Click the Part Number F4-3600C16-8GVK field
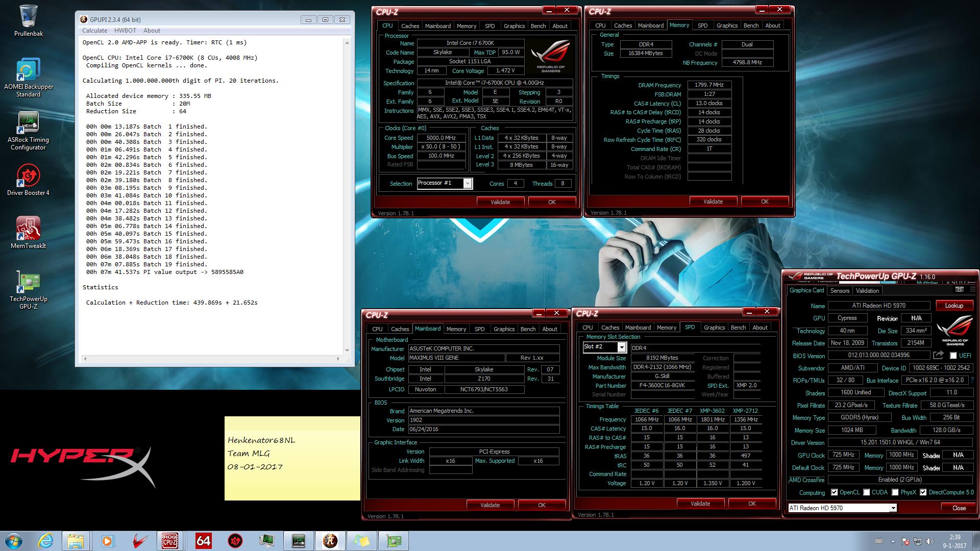The height and width of the screenshot is (551, 980). pos(663,386)
